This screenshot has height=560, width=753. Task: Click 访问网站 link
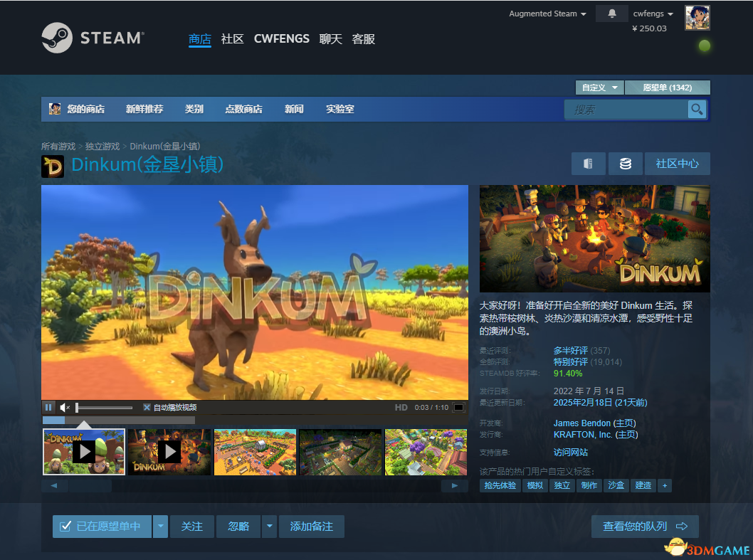tap(571, 453)
